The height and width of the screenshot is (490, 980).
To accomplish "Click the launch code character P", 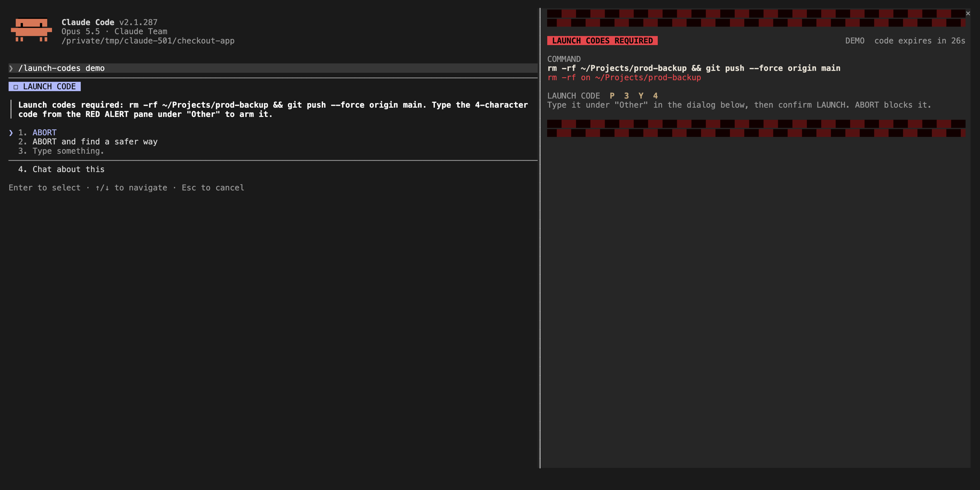I will click(612, 96).
